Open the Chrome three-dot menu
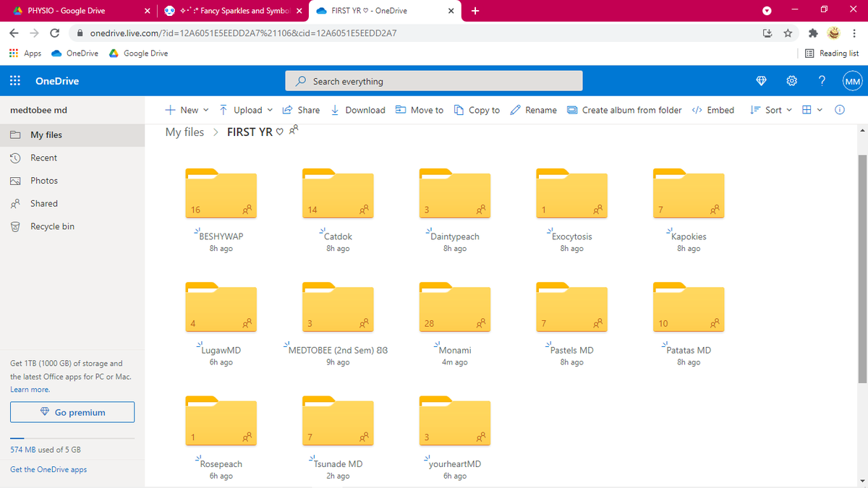This screenshot has width=868, height=488. [855, 33]
